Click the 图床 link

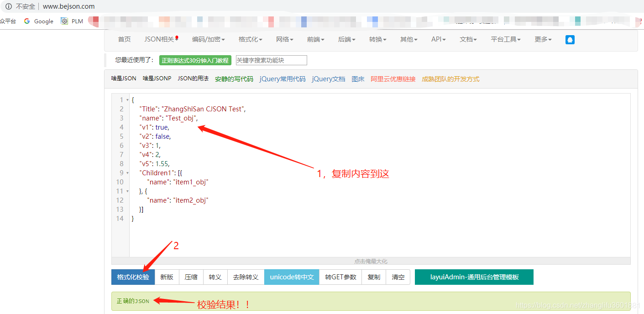coord(358,78)
